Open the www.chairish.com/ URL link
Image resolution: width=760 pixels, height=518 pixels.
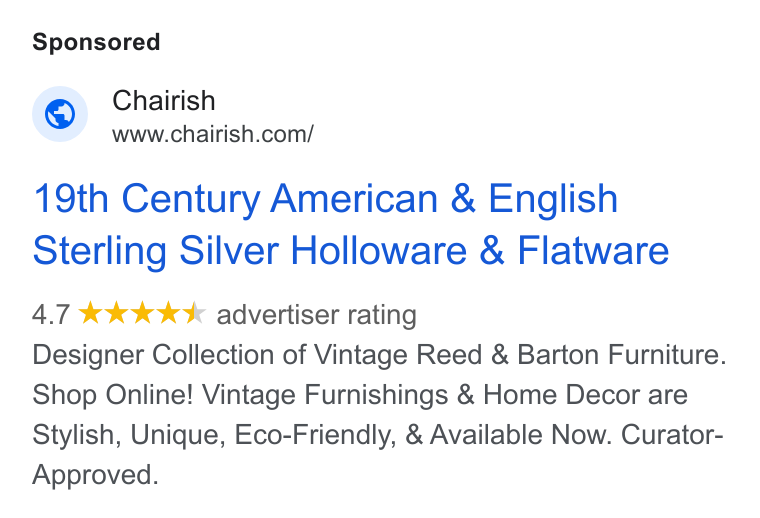213,134
